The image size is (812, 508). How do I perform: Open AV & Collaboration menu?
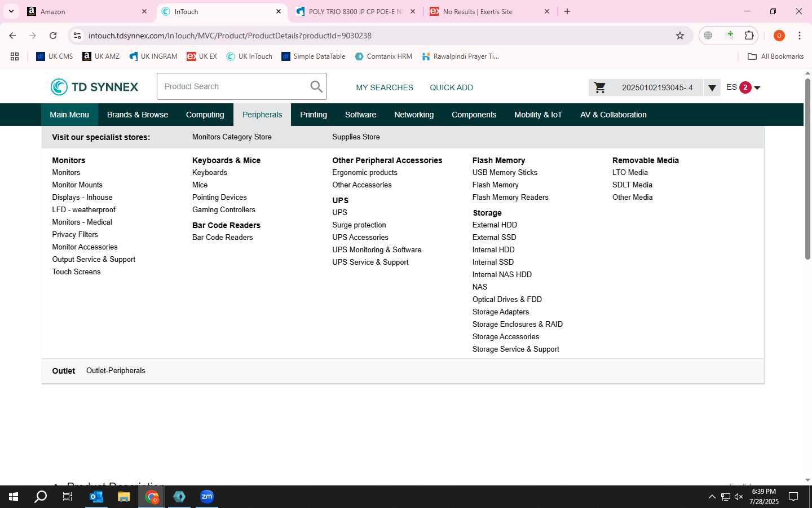[x=614, y=115]
